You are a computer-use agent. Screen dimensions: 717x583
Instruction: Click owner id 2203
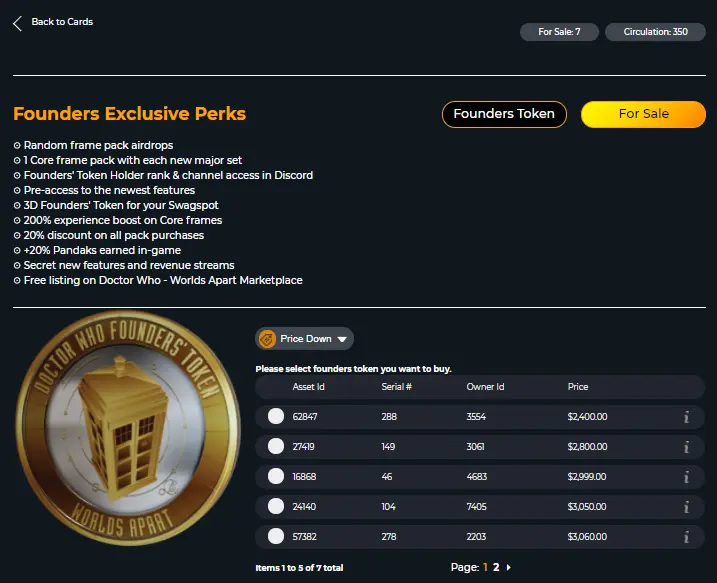(476, 537)
